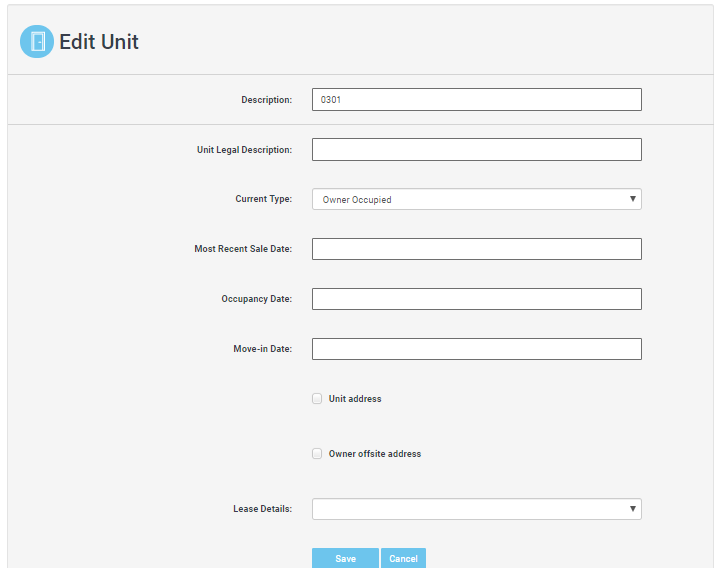Tick the Owner offsite address checkbox
718x568 pixels.
(x=317, y=454)
